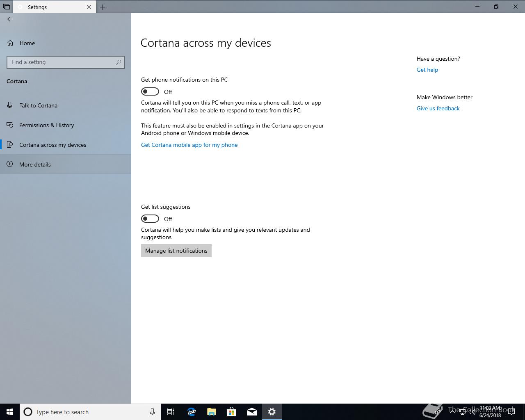This screenshot has height=420, width=525.
Task: Open a new tab with plus button
Action: (103, 7)
